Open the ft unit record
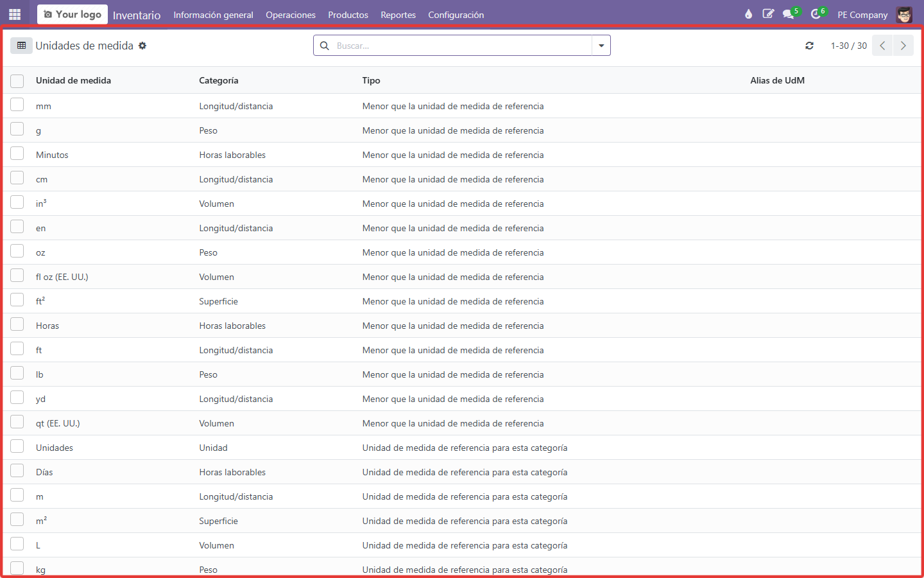Screen dimensions: 924x578 pyautogui.click(x=38, y=350)
